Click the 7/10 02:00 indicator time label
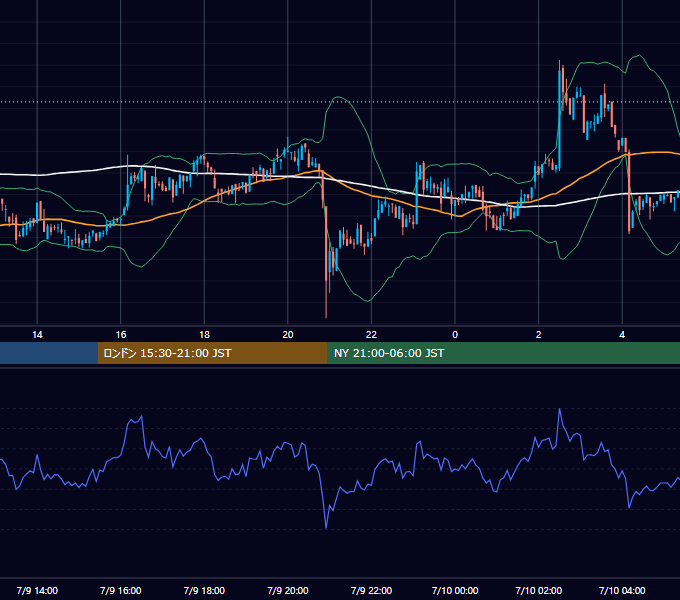This screenshot has width=680, height=600. click(x=539, y=590)
